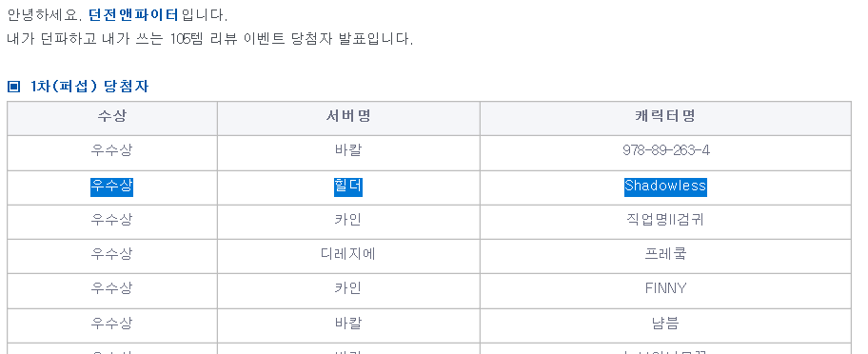Click the 105템 리뷰 이벤트 announcement sentence

[x=210, y=39]
